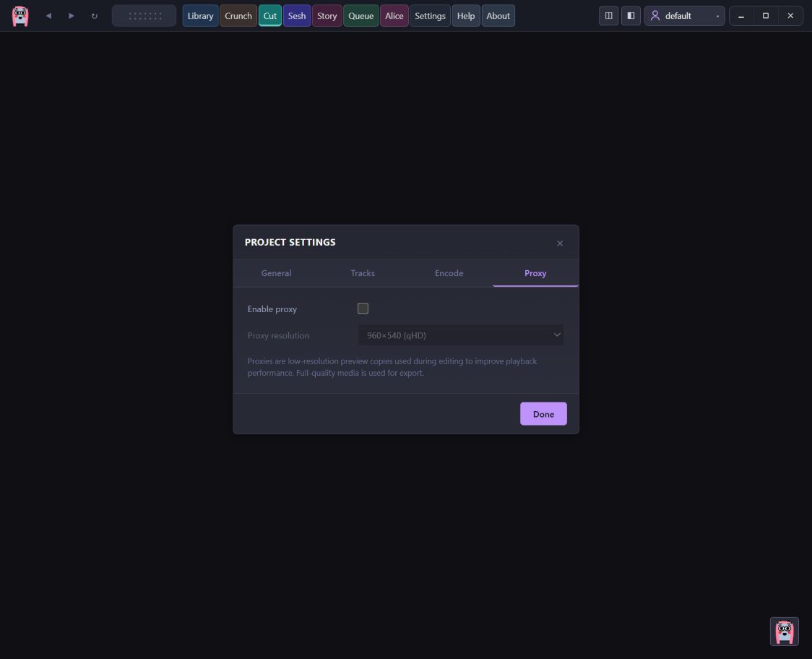
Task: Click the app mascot logo in top bar
Action: [x=20, y=16]
